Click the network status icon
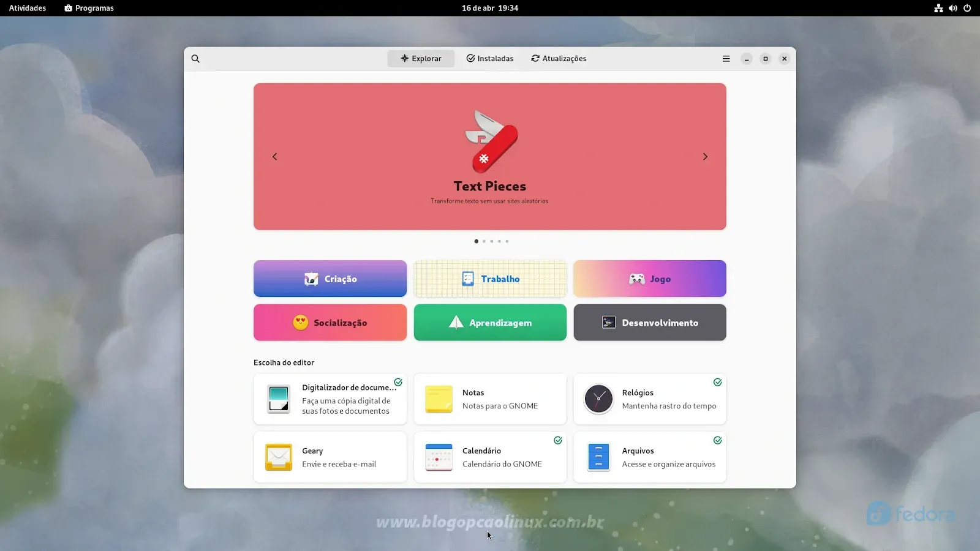Screen dimensions: 980x551 pyautogui.click(x=938, y=8)
